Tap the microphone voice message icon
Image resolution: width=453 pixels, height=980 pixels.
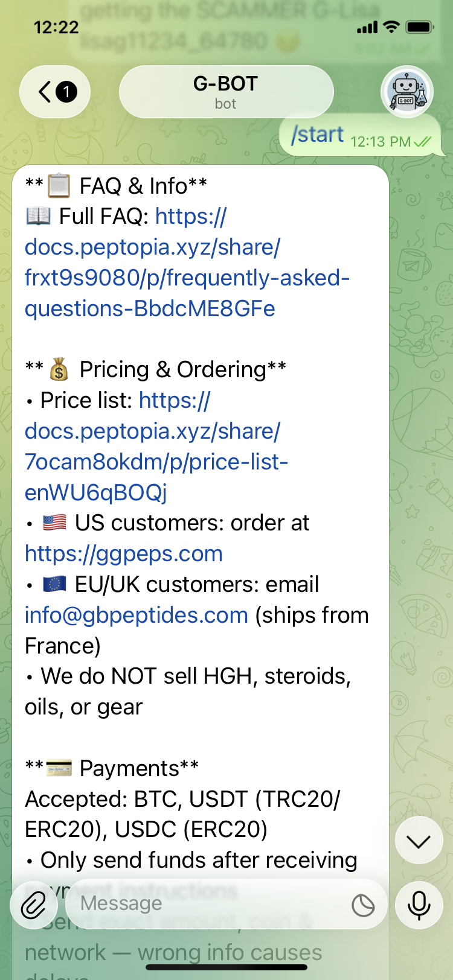419,905
